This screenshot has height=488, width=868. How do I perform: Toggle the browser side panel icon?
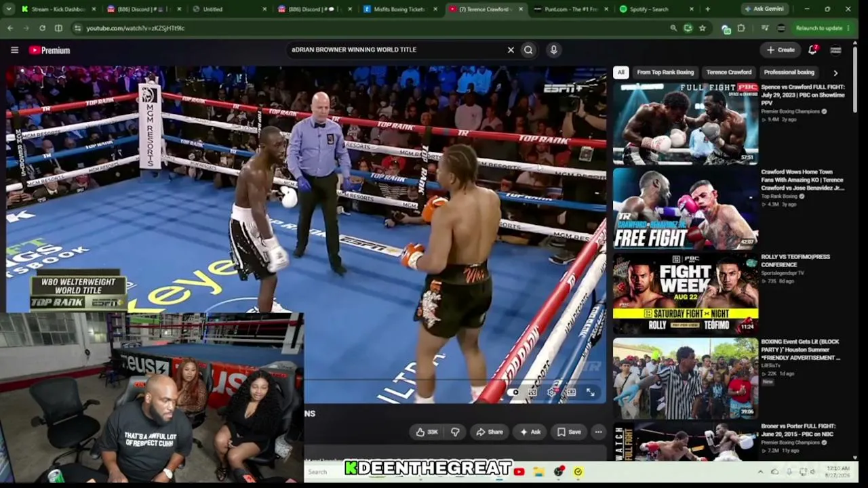(58, 28)
